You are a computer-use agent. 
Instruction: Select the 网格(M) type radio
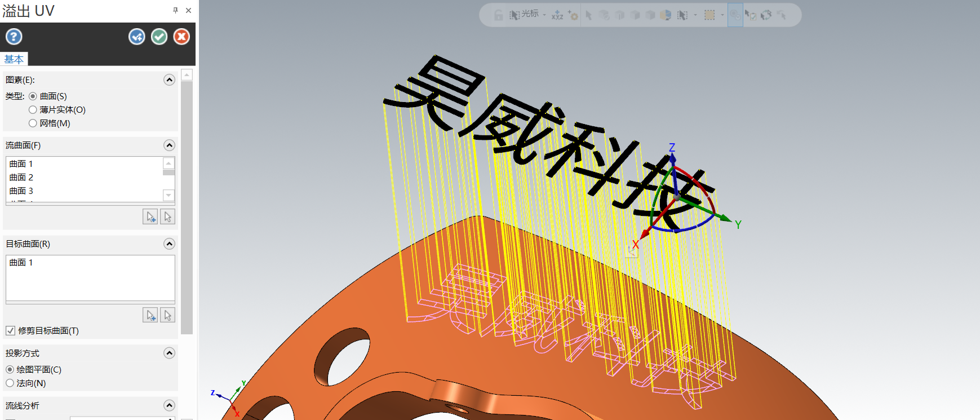(x=33, y=123)
